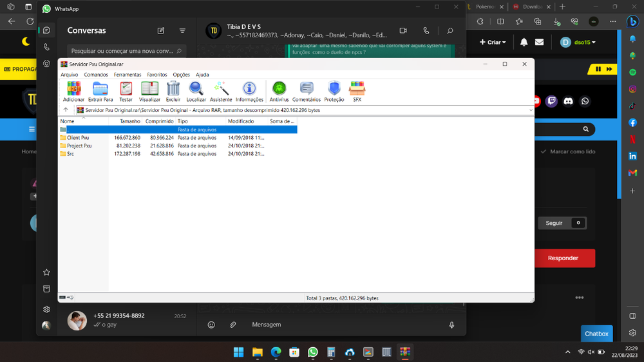Start a WhatsApp video call
This screenshot has width=644, height=362.
(x=403, y=30)
